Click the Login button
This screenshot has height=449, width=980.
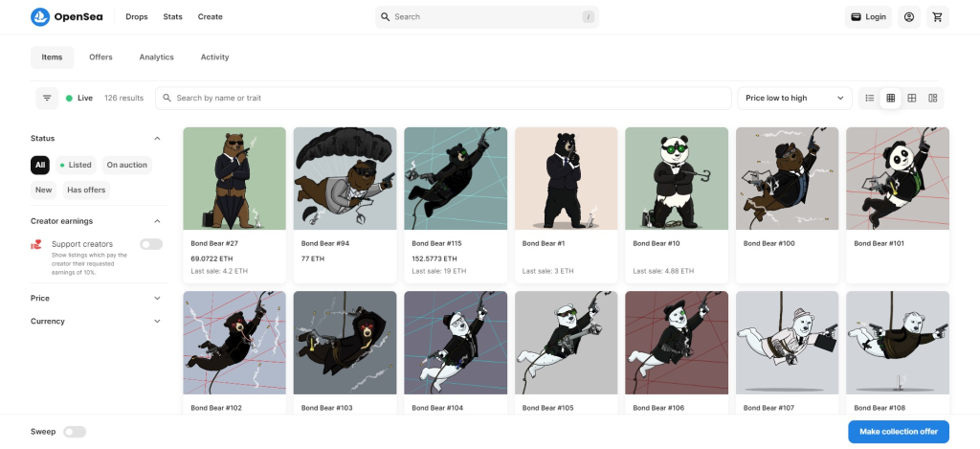[868, 16]
